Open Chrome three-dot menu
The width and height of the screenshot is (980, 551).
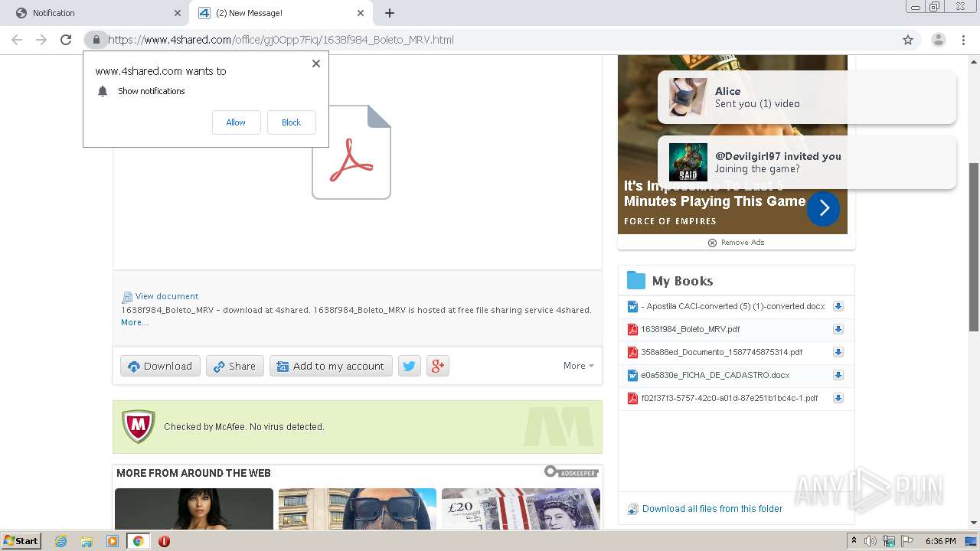963,40
